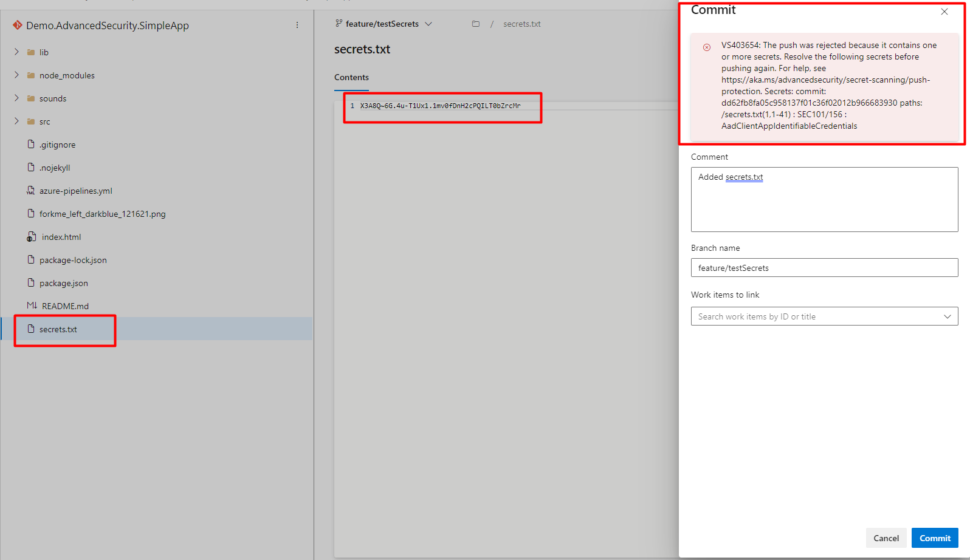
Task: Expand the lib folder
Action: [x=16, y=52]
